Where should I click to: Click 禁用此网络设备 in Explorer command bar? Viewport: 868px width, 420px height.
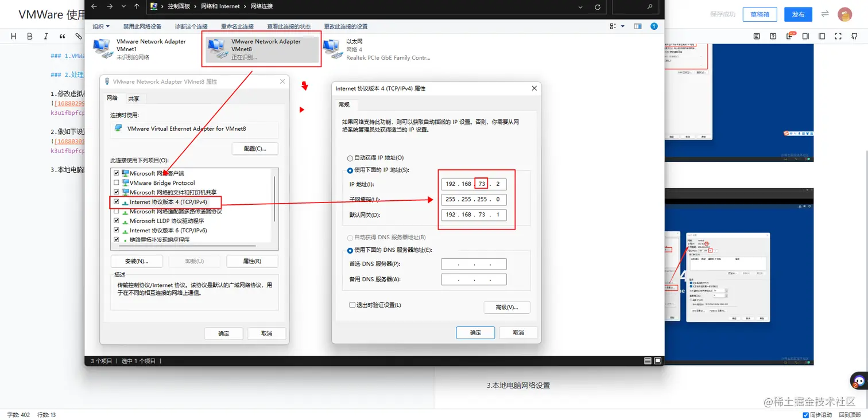click(142, 26)
